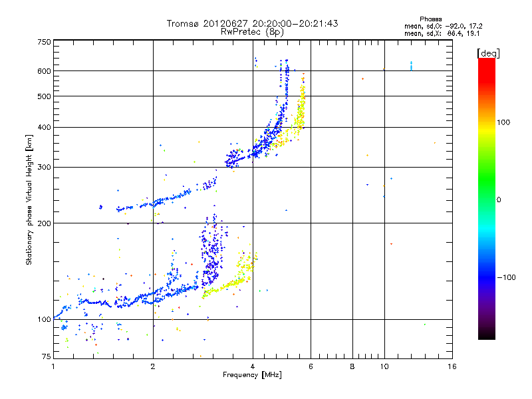Click the x-axis tick label '16'
This screenshot has width=532, height=399.
tap(452, 366)
